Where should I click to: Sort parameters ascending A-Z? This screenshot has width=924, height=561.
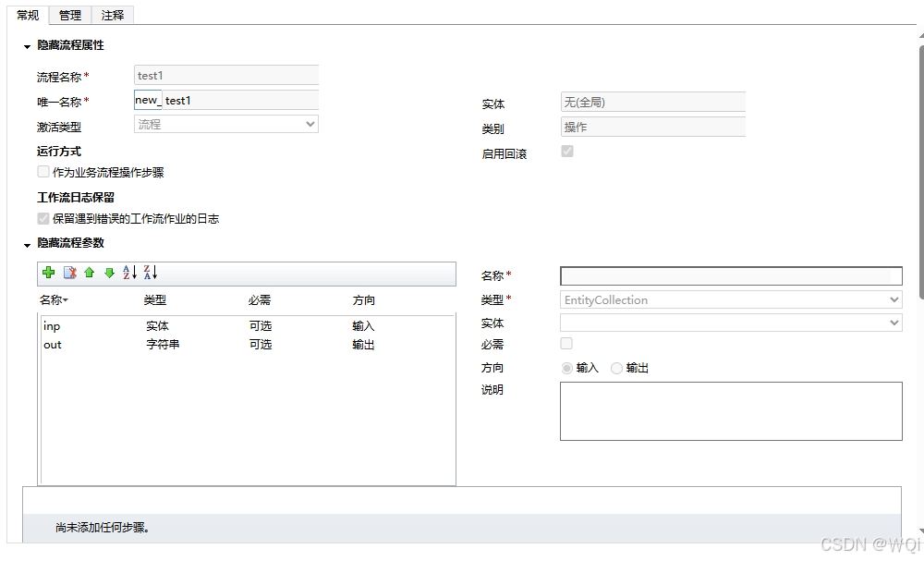click(x=129, y=273)
